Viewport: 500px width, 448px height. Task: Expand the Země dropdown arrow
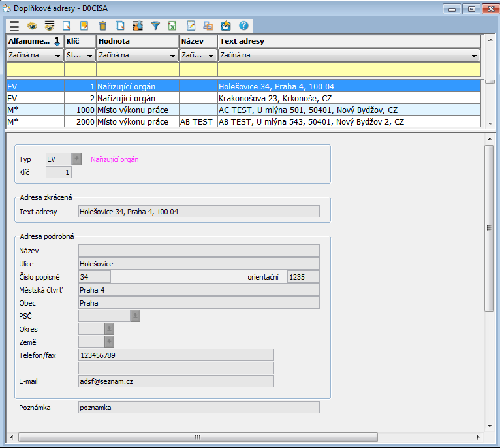tap(109, 342)
